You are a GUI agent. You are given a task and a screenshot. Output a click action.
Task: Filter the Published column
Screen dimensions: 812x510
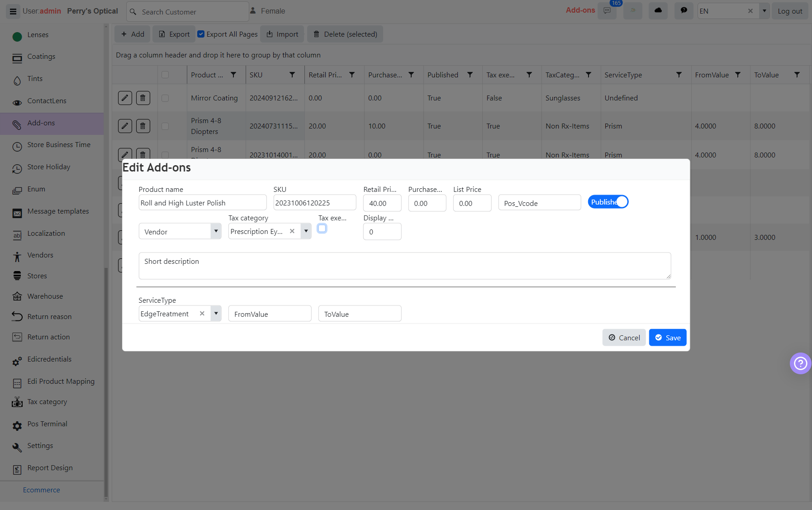(470, 75)
